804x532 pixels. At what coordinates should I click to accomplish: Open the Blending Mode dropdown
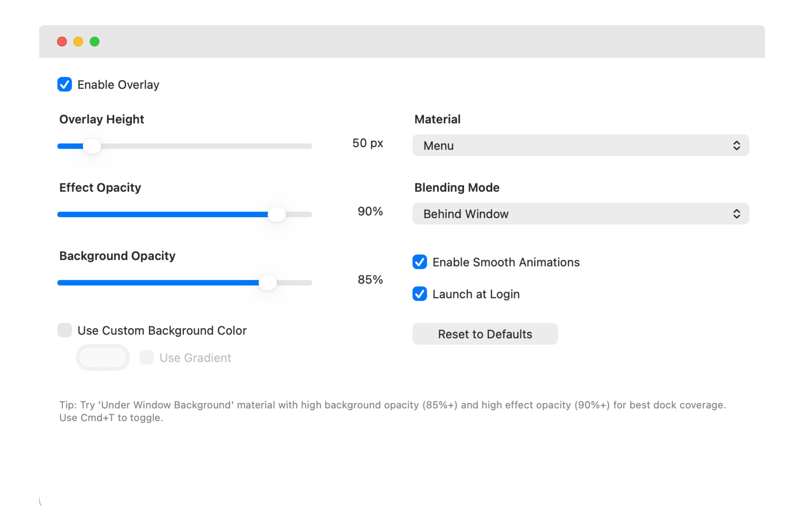[x=581, y=213]
